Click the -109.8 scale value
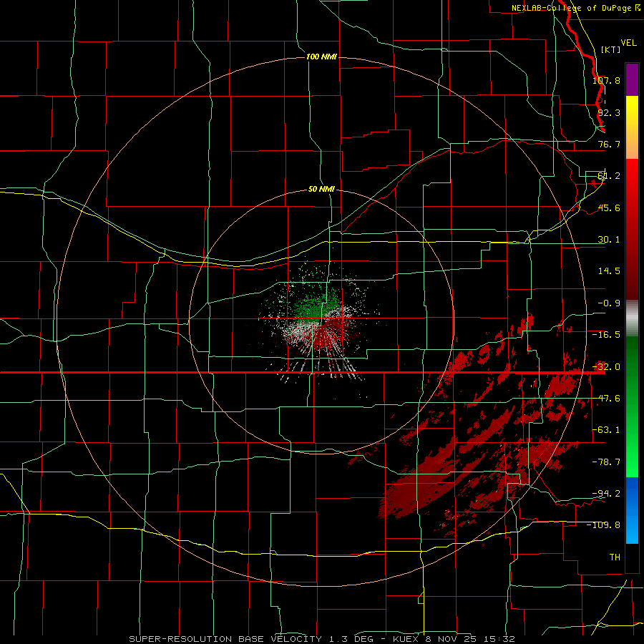The width and height of the screenshot is (644, 644). 604,525
